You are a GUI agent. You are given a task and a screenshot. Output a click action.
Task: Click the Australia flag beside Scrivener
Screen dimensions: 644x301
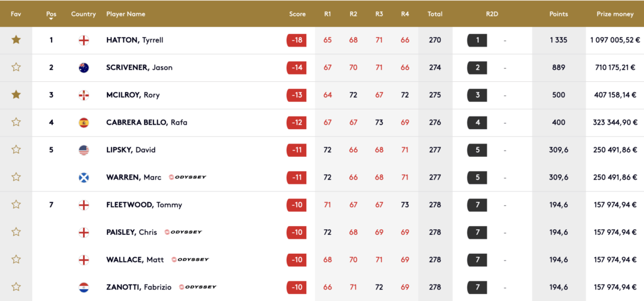[84, 67]
